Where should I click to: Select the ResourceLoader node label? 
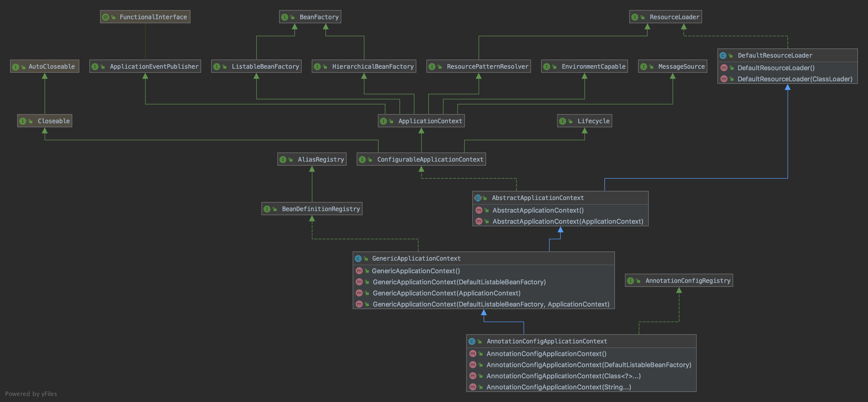click(x=674, y=17)
